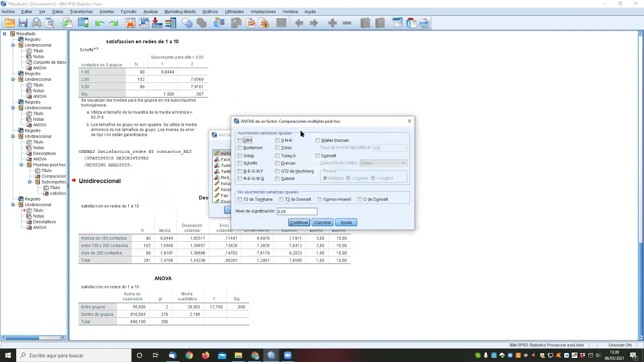Tick the Dunnett checkbox
Image resolution: width=644 pixels, height=362 pixels.
[x=317, y=156]
